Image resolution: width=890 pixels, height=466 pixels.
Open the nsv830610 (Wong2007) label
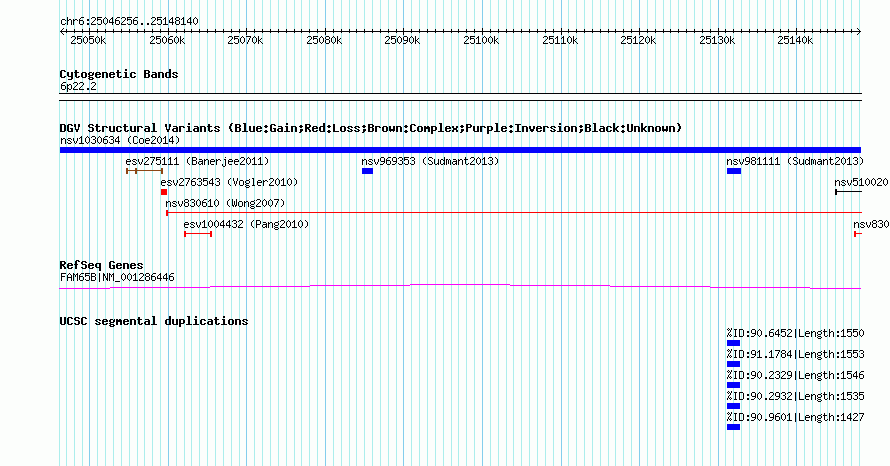click(x=225, y=203)
